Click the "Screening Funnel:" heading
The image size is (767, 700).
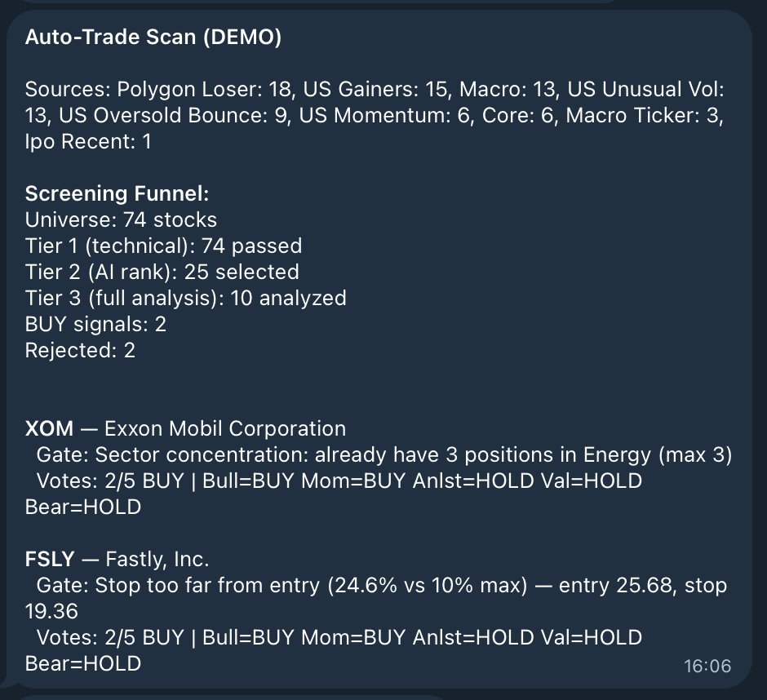(x=117, y=193)
